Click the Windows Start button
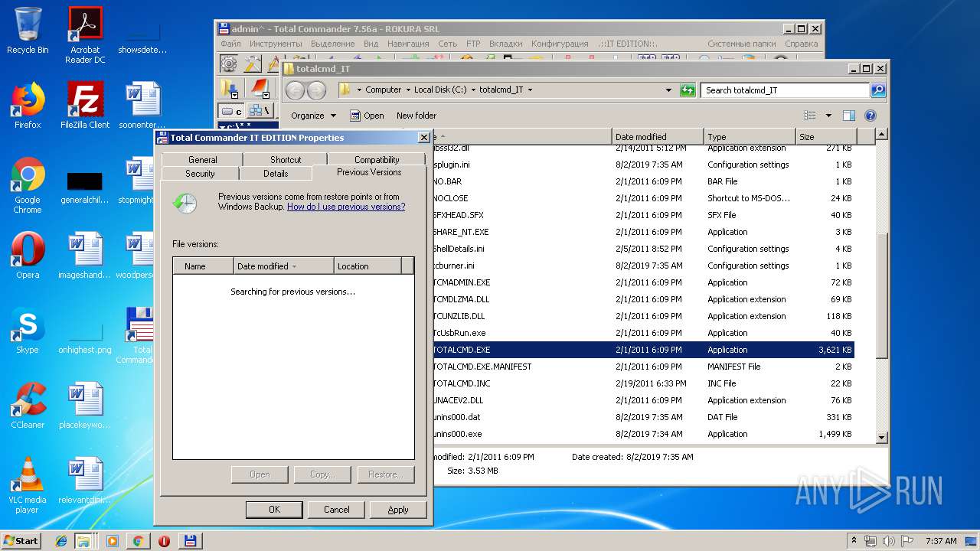The height and width of the screenshot is (551, 980). click(x=21, y=541)
